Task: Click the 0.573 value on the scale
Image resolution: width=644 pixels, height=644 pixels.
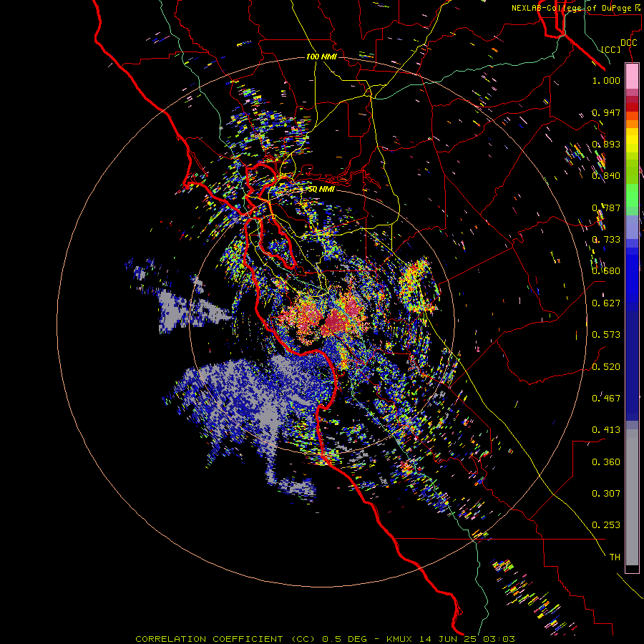Action: 606,335
